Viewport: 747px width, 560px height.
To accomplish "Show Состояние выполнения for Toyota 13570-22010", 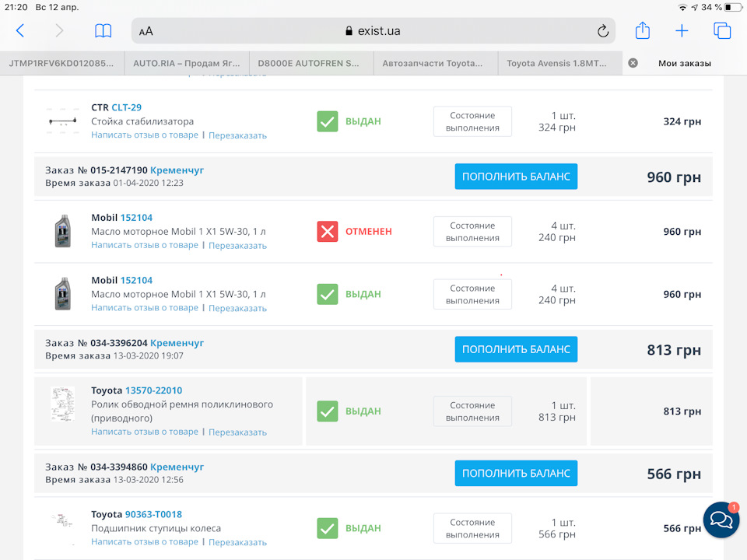I will pyautogui.click(x=472, y=411).
